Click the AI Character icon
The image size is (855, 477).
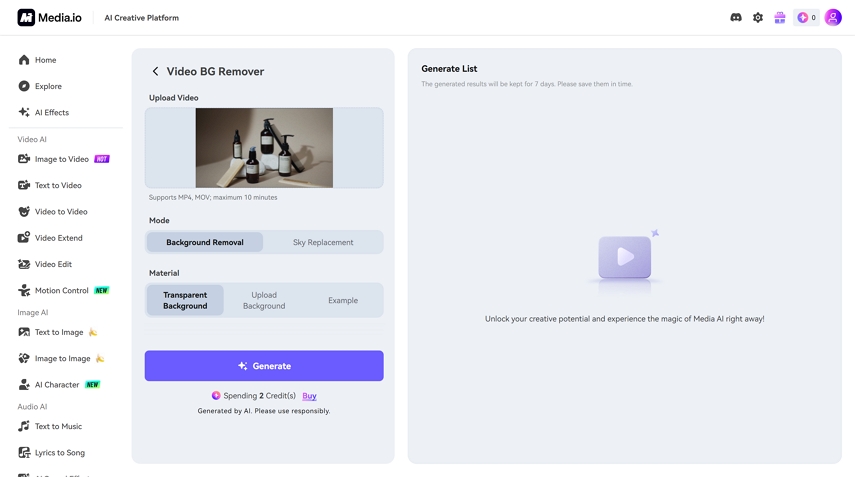[x=24, y=385]
